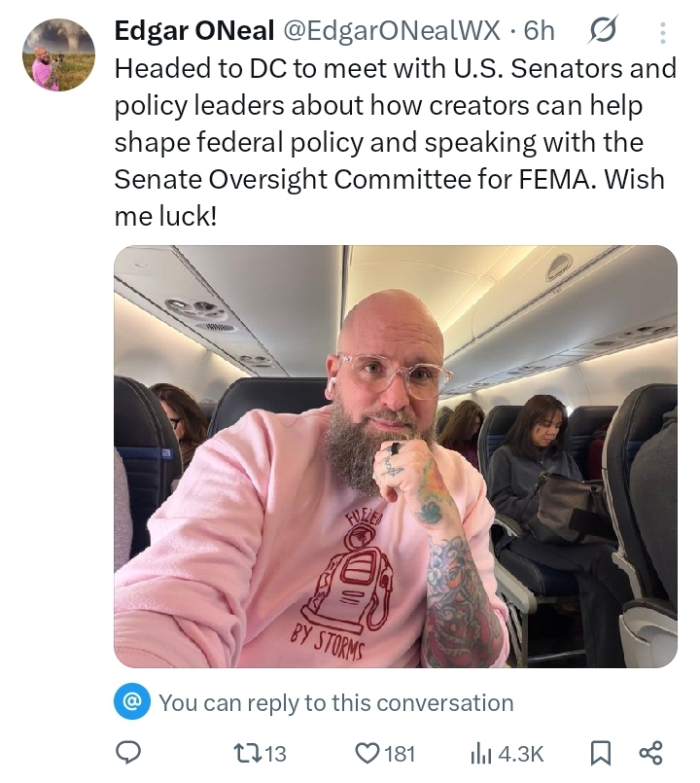Open the three-dot more options menu
The width and height of the screenshot is (700, 783).
tap(662, 32)
